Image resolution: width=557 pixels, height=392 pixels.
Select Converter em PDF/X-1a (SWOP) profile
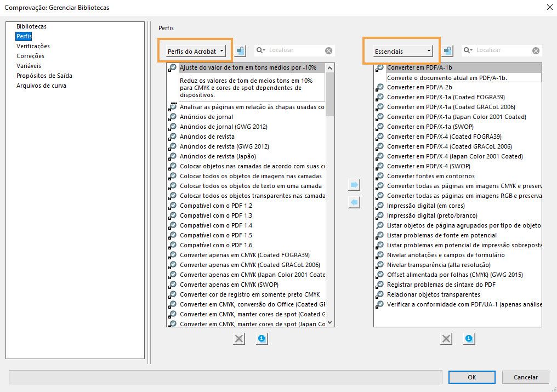[430, 127]
